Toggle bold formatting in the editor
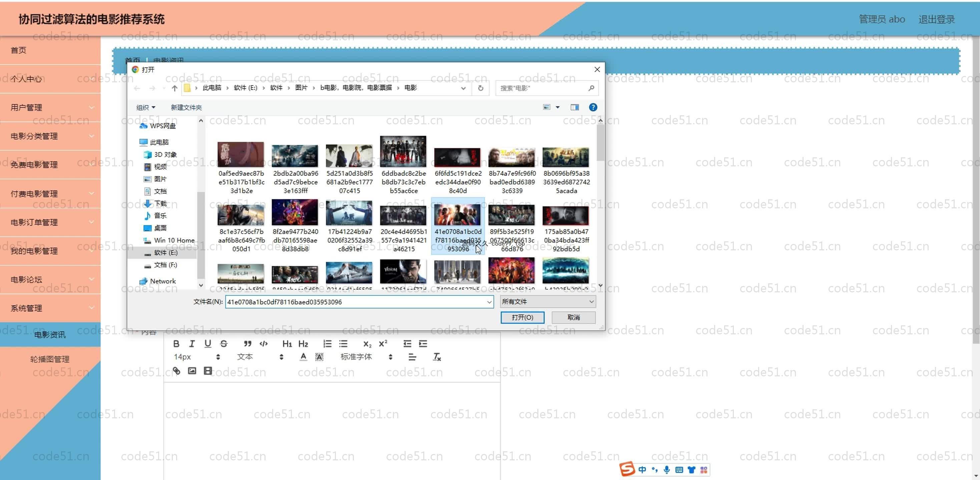The height and width of the screenshot is (480, 980). [176, 344]
